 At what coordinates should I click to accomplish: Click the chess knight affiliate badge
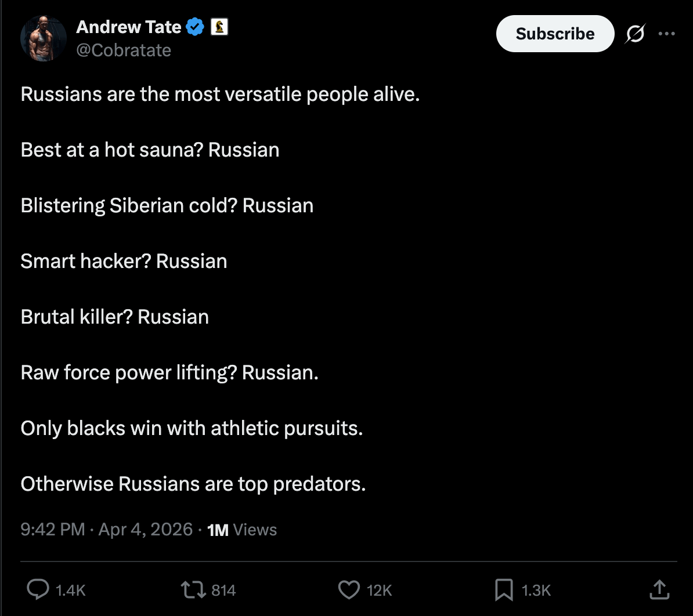[219, 27]
